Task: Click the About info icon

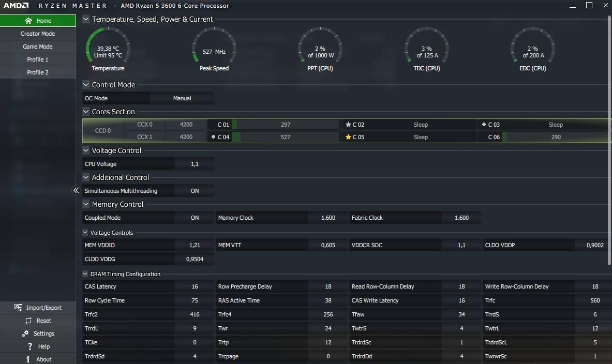Action: pyautogui.click(x=28, y=359)
